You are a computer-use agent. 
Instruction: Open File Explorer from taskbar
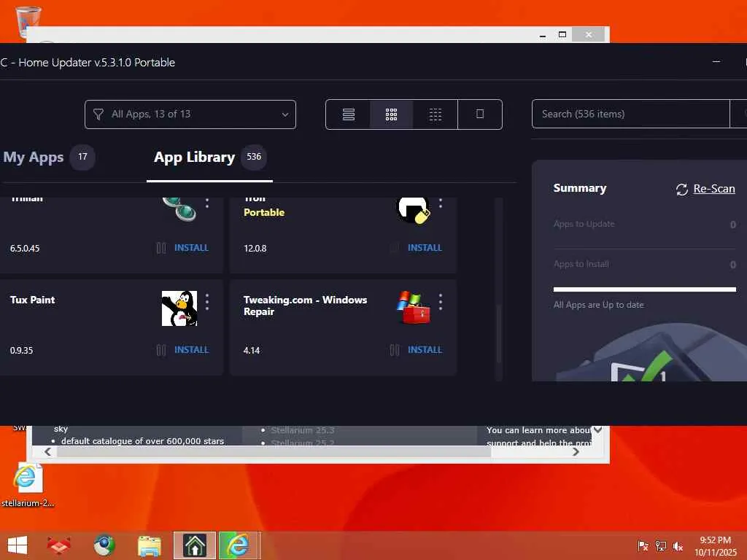pyautogui.click(x=149, y=545)
